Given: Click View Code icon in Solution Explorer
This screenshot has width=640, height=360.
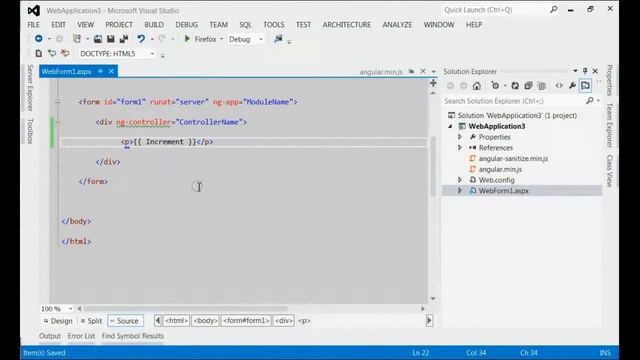Looking at the screenshot, I should coord(559,86).
